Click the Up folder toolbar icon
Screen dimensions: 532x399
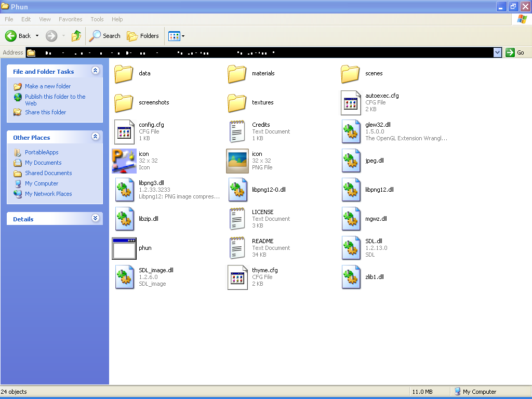click(75, 36)
